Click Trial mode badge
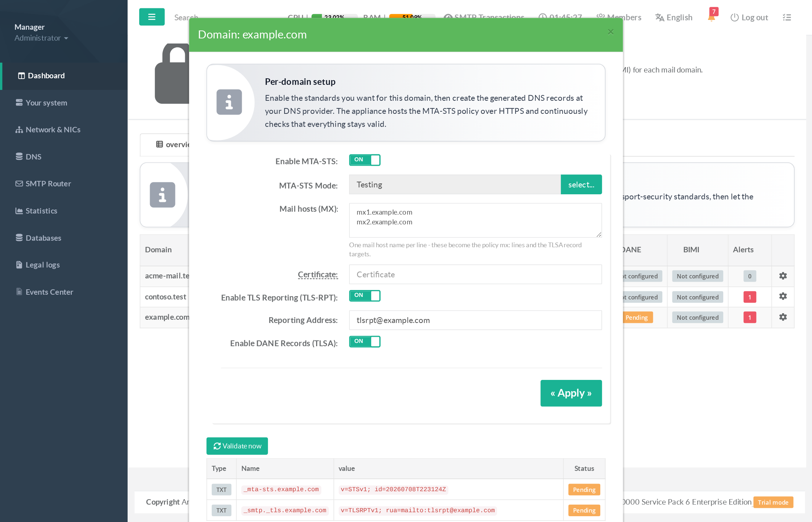This screenshot has width=812, height=522. pos(773,502)
